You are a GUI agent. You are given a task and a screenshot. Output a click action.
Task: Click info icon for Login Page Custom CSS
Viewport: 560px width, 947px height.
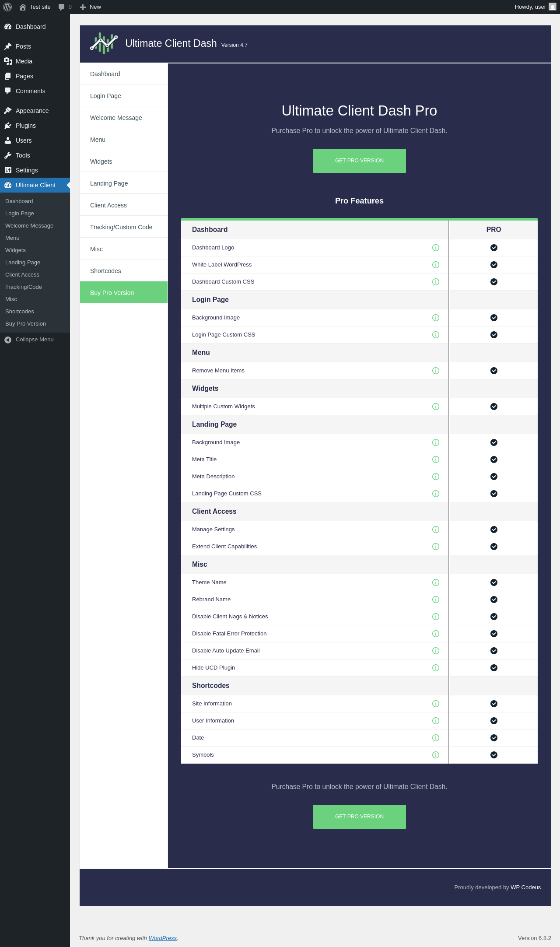coord(436,335)
